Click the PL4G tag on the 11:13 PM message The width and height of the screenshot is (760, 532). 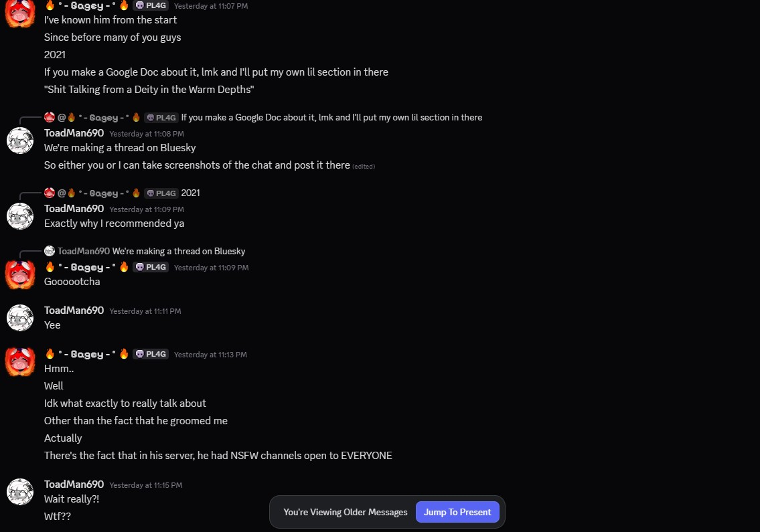151,354
